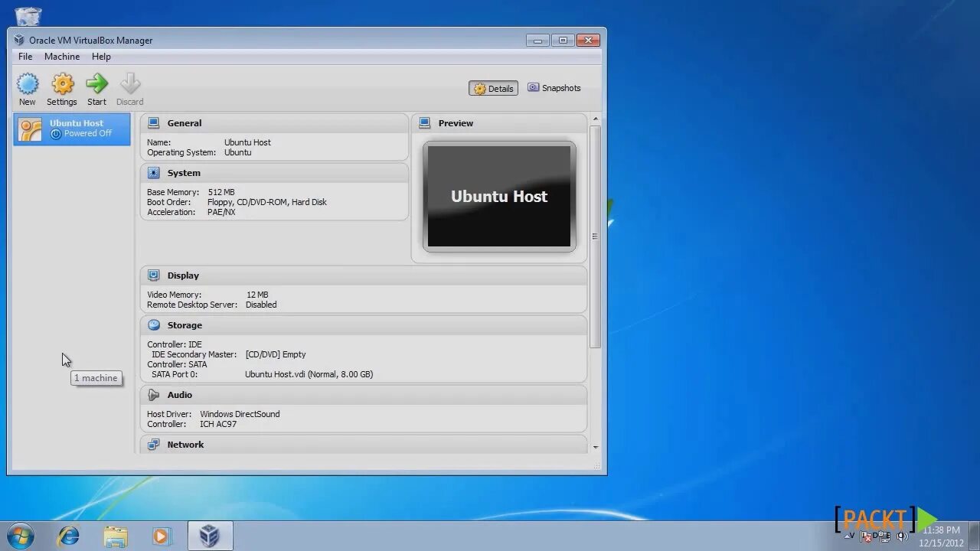The height and width of the screenshot is (551, 980).
Task: Open the Storage section heading
Action: [x=185, y=325]
